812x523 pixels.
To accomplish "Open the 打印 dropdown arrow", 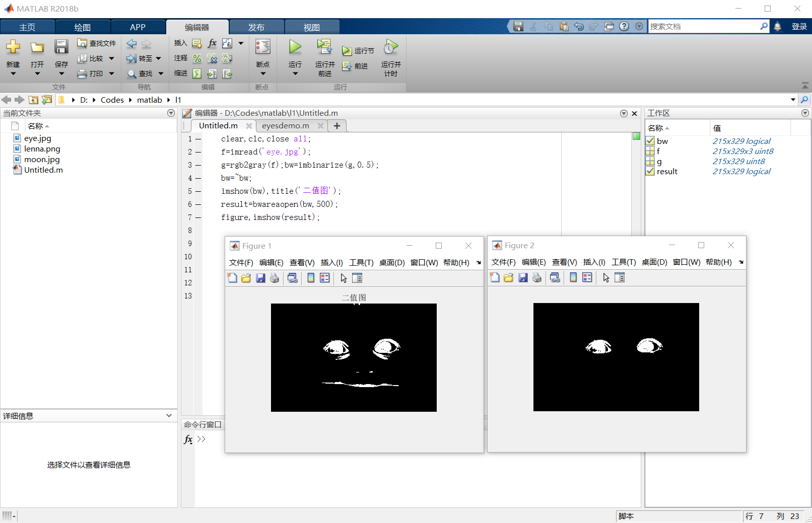I will pyautogui.click(x=111, y=74).
